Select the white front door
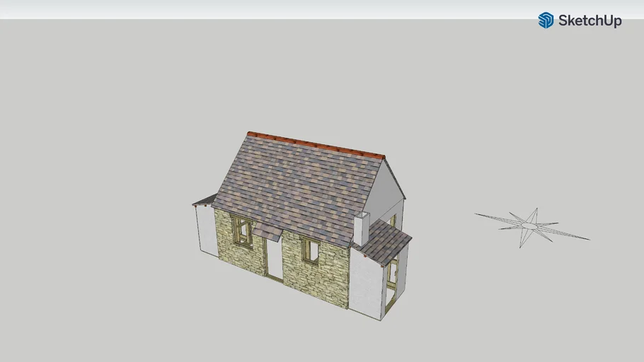This screenshot has height=362, width=644. click(274, 258)
